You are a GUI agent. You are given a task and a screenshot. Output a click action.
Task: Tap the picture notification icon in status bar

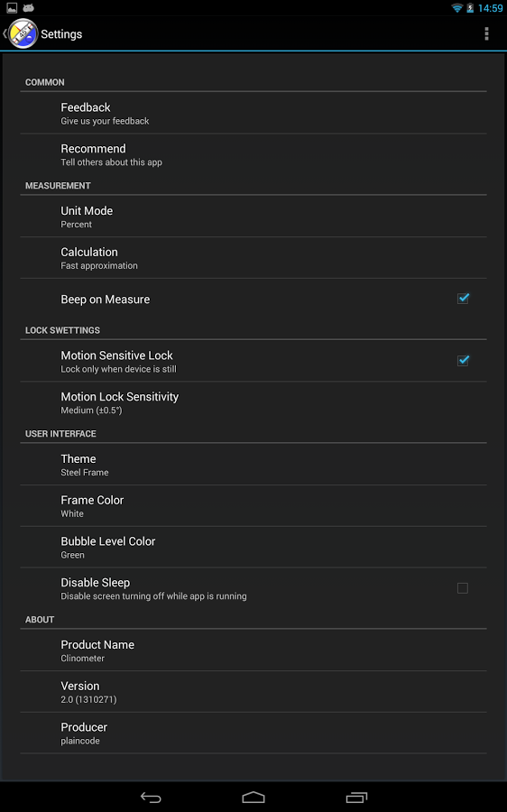[x=12, y=8]
